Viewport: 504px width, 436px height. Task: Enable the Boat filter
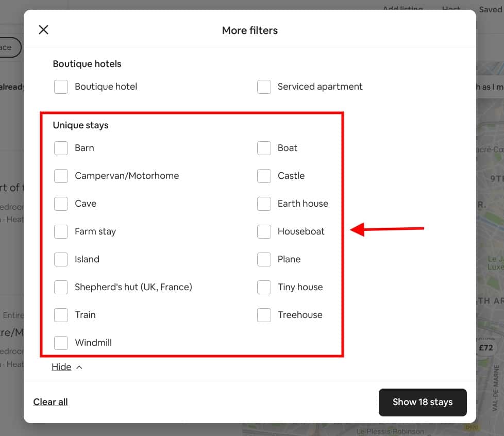(x=264, y=148)
